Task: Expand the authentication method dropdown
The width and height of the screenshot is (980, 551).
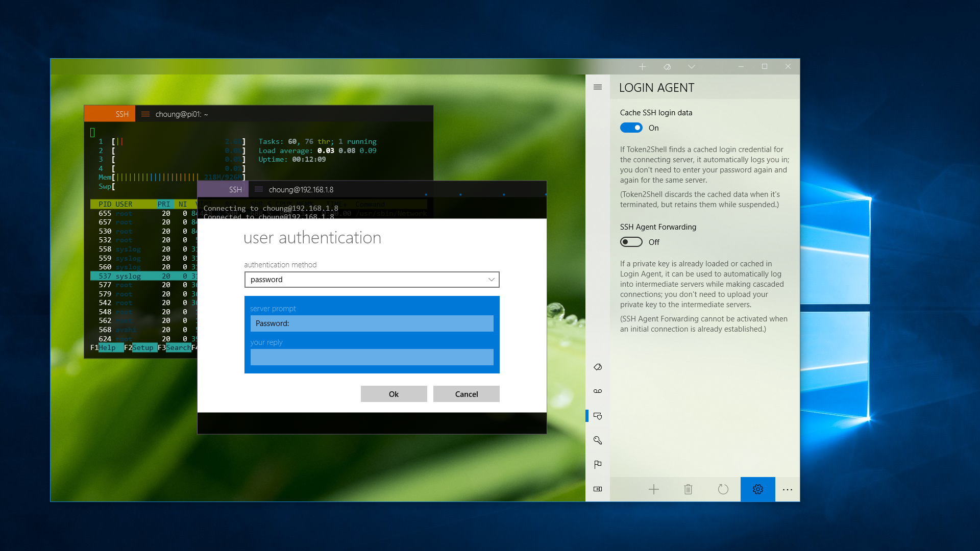Action: [x=372, y=280]
